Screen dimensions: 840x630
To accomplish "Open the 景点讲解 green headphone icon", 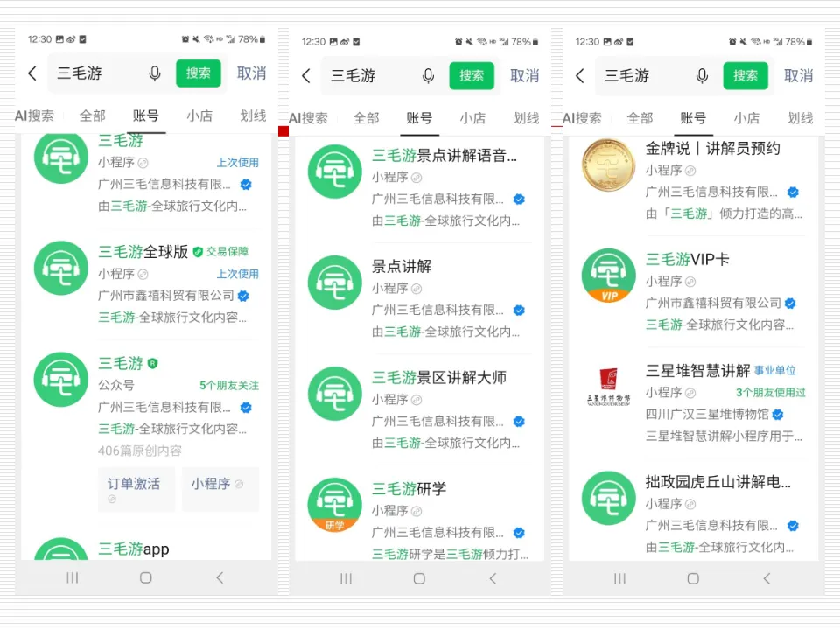I will pyautogui.click(x=333, y=283).
